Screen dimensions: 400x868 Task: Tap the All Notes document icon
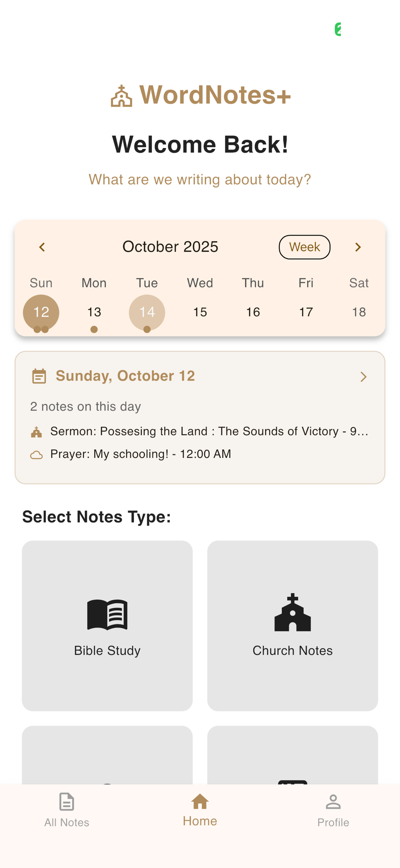(x=66, y=802)
